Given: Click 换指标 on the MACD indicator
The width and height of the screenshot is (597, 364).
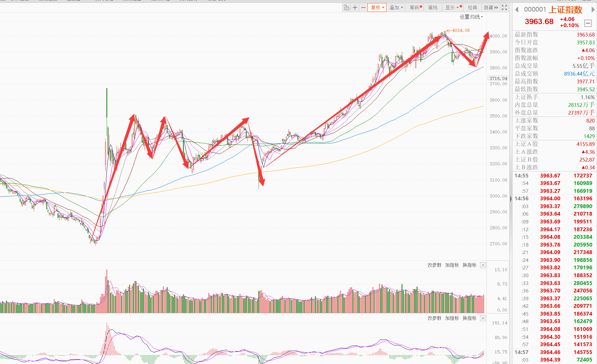Looking at the screenshot, I should [469, 318].
